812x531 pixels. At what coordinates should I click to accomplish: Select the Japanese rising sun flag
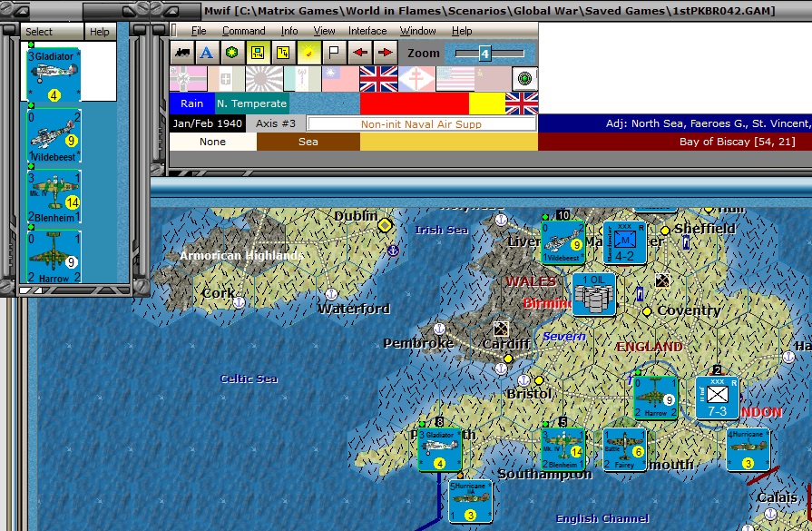(x=264, y=79)
